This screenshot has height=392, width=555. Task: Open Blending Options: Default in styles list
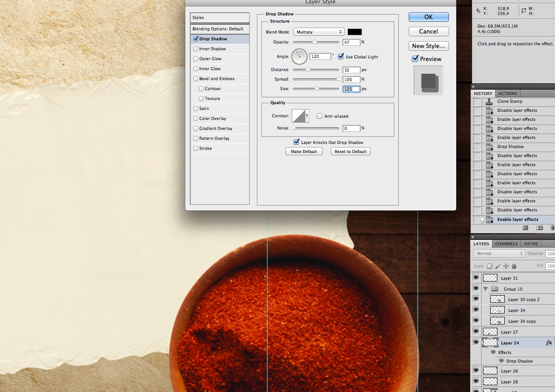tap(220, 29)
